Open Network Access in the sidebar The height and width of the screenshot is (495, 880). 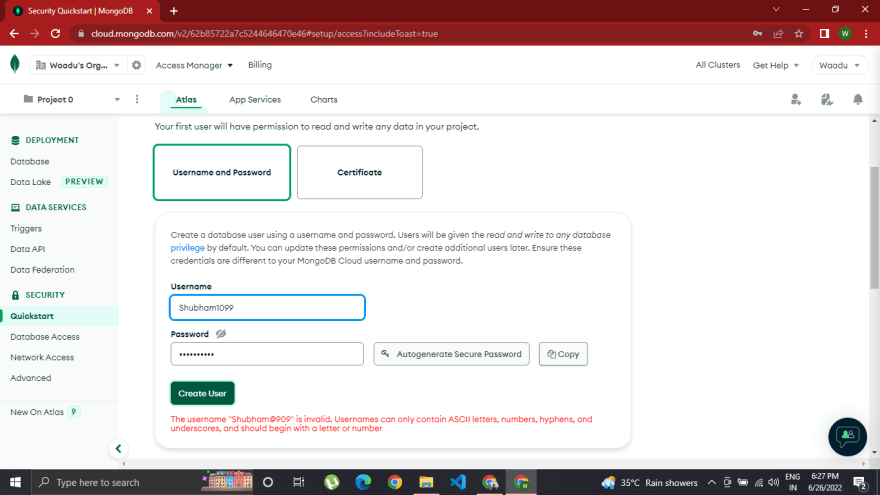point(42,357)
